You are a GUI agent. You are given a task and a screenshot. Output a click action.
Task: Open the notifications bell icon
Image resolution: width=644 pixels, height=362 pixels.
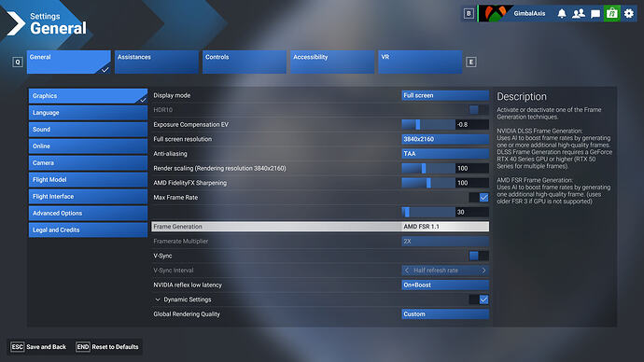pyautogui.click(x=562, y=14)
